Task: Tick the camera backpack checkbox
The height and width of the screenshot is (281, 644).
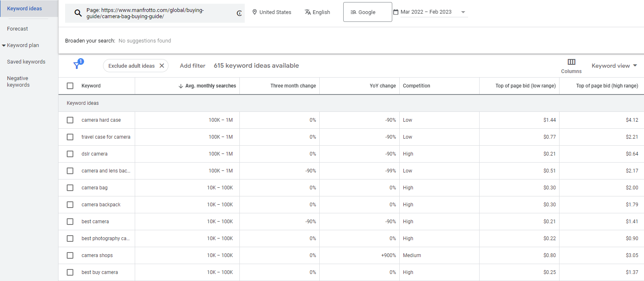Action: [70, 205]
